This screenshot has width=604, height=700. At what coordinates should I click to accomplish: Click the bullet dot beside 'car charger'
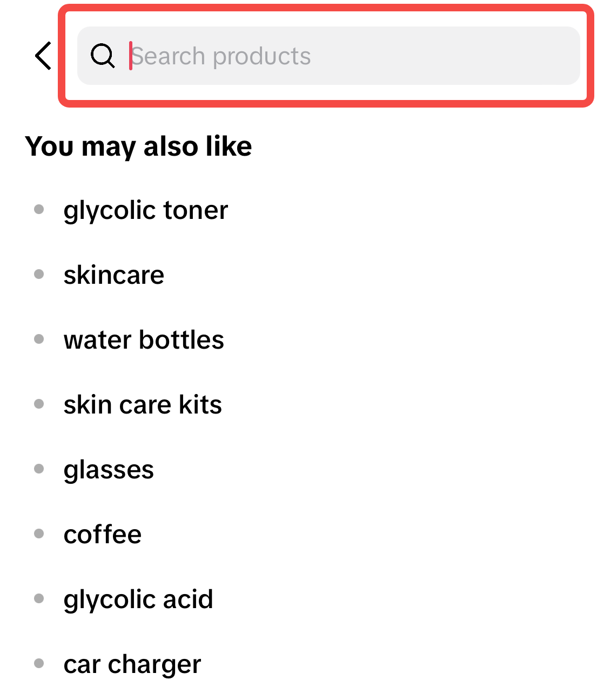39,663
